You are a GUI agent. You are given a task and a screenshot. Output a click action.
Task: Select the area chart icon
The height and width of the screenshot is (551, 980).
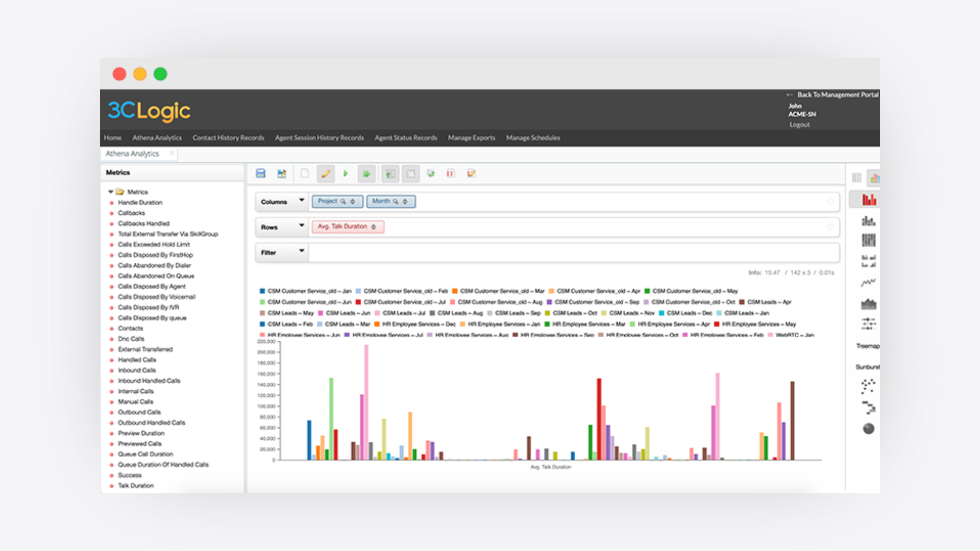click(x=869, y=304)
